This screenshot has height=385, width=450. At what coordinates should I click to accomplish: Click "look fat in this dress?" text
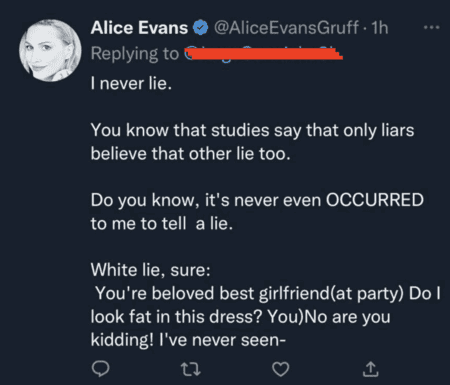pyautogui.click(x=177, y=317)
